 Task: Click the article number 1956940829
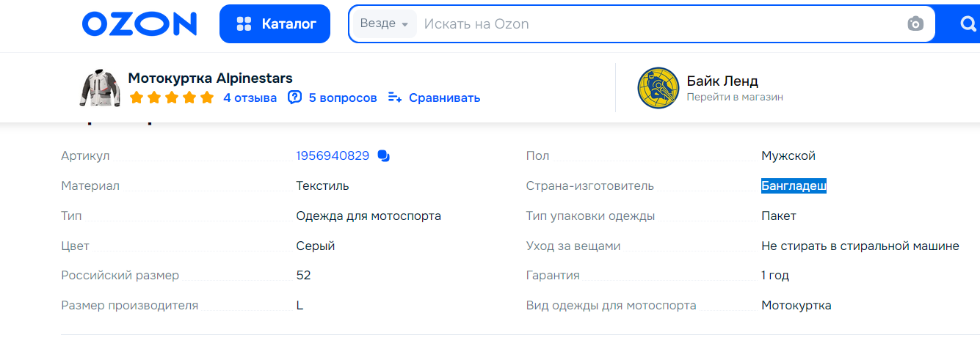(333, 155)
